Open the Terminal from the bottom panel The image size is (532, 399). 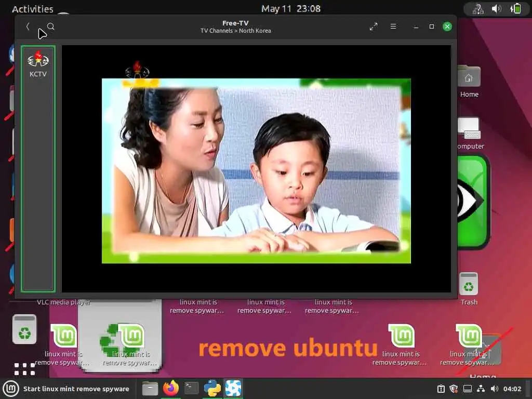click(191, 388)
